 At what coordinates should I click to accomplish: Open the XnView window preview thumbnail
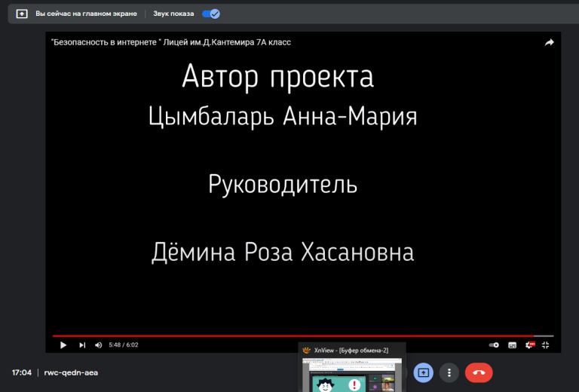pos(352,375)
